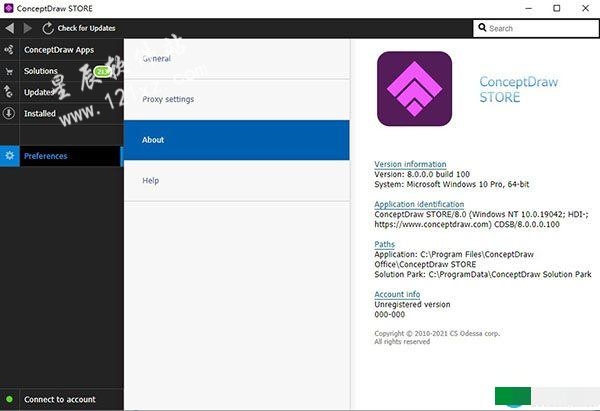Open Proxy settings tab
Screen dimensions: 600x411
(x=236, y=99)
